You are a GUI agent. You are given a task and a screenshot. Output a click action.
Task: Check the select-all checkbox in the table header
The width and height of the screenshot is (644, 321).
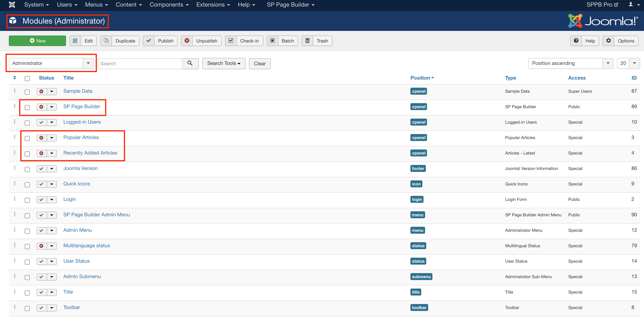27,78
